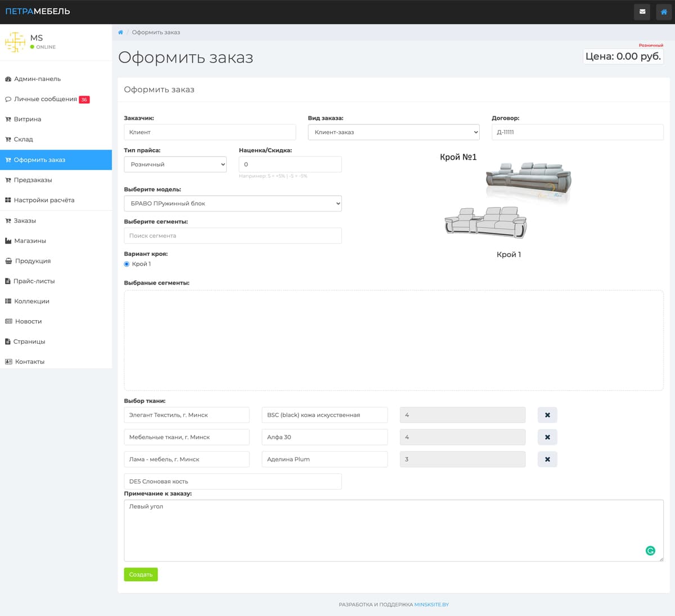Screen dimensions: 675x616
Task: Open the Вид заказа dropdown
Action: (393, 132)
